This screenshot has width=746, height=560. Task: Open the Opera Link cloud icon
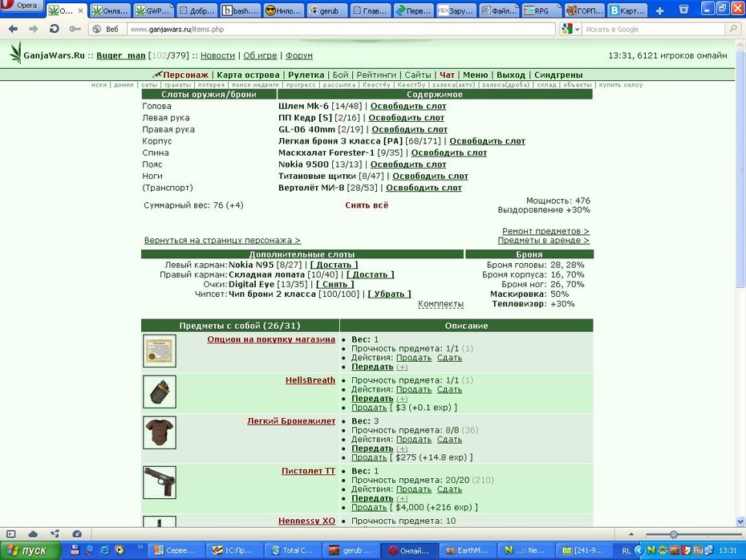(x=33, y=534)
